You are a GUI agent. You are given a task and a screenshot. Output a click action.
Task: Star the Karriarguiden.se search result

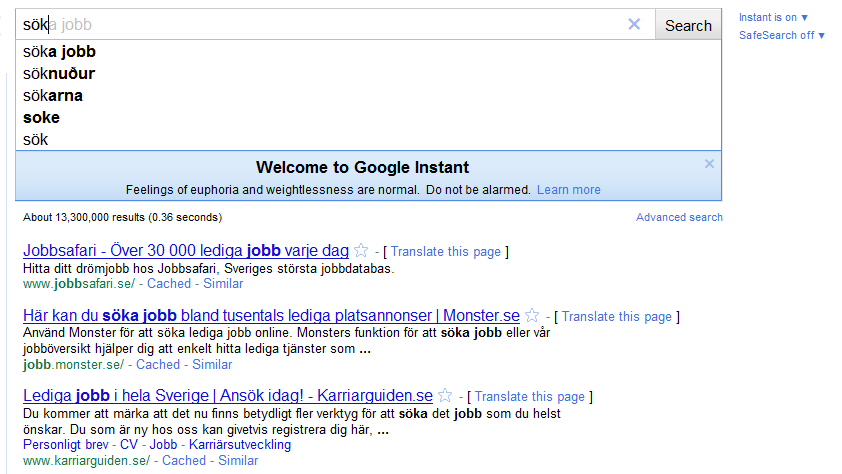coord(445,396)
